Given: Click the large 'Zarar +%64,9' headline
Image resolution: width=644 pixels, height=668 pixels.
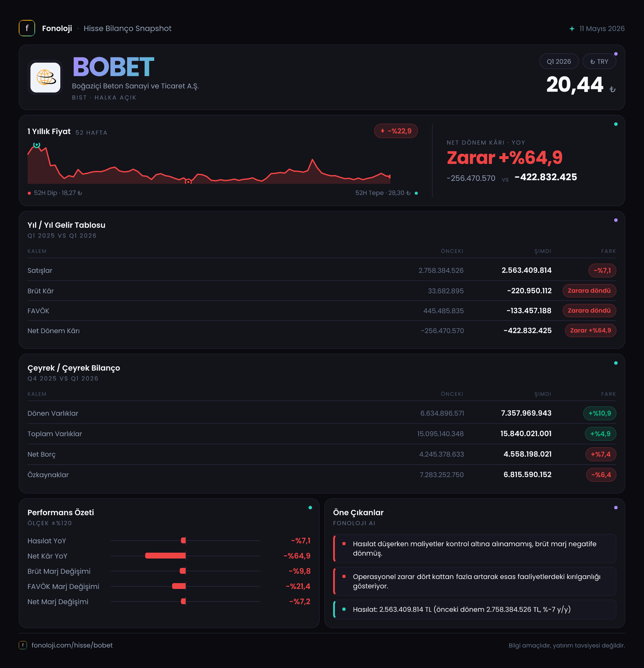Looking at the screenshot, I should click(x=504, y=157).
